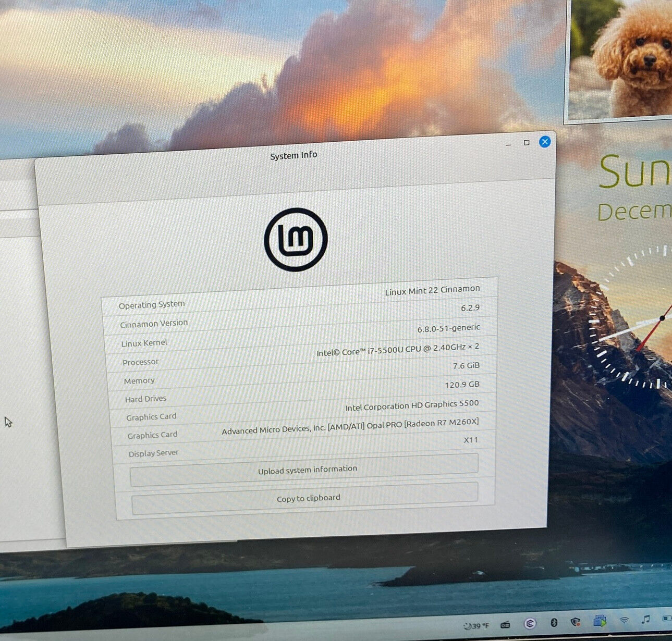
Task: Click the Operating System label
Action: [152, 304]
